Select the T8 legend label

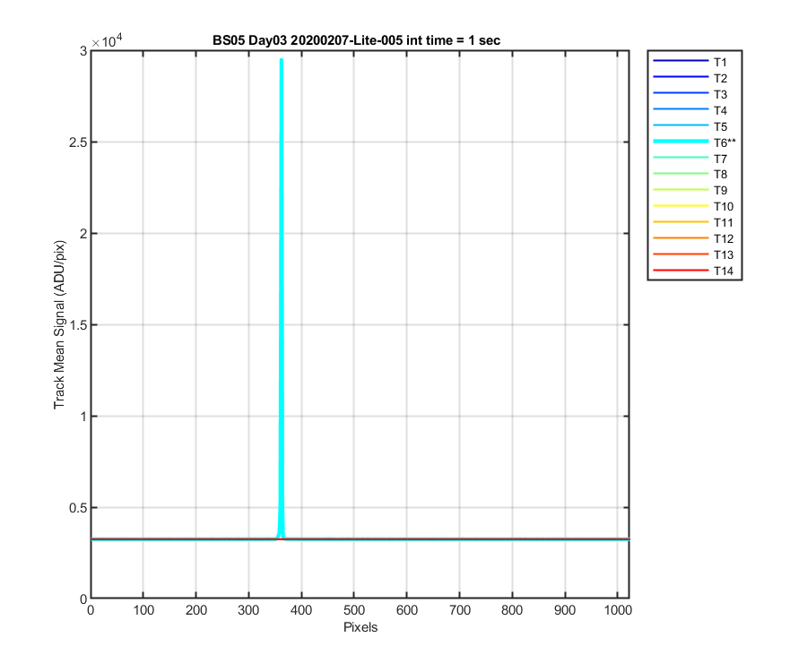click(x=720, y=175)
